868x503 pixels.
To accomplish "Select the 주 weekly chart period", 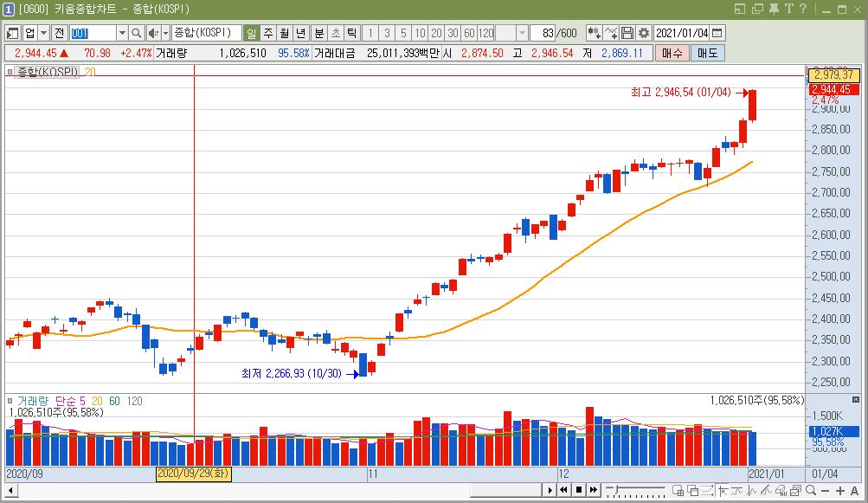I will pos(268,33).
